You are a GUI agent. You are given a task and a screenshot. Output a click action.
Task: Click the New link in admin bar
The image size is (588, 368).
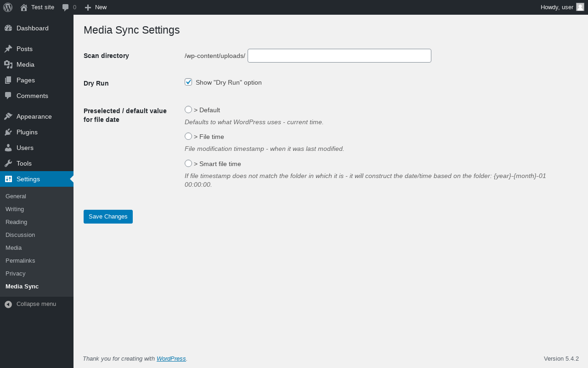(x=96, y=7)
